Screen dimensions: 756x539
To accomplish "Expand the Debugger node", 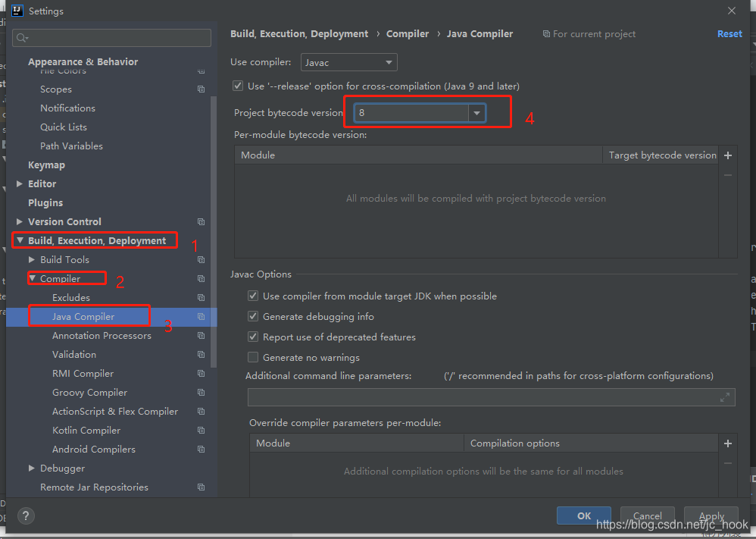I will [31, 468].
